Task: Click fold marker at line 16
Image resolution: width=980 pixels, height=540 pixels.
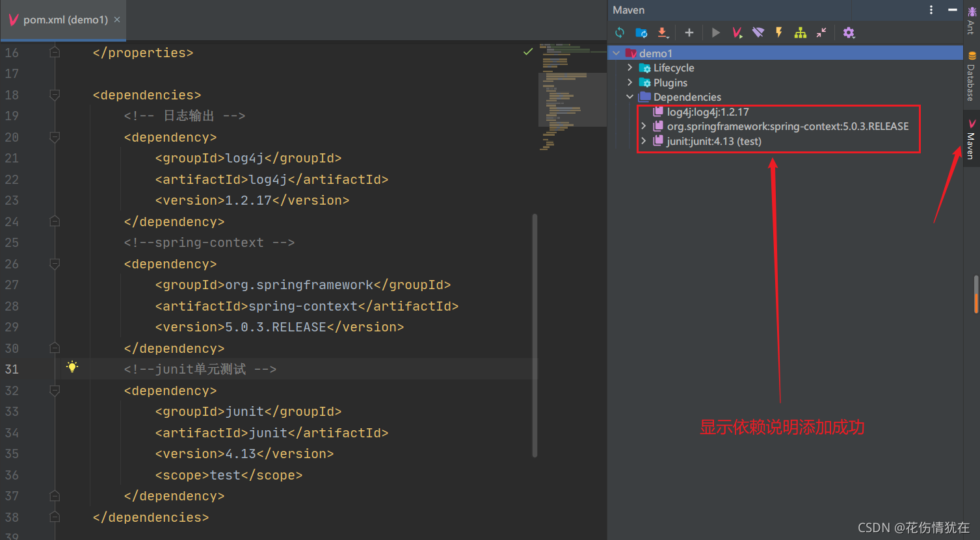Action: click(x=55, y=53)
